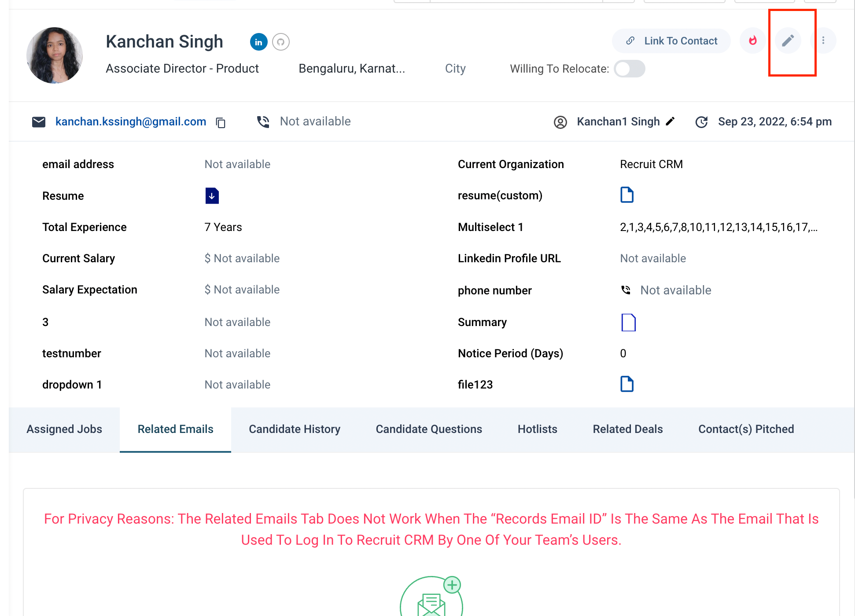Edit candidate using the pencil icon

tap(788, 40)
